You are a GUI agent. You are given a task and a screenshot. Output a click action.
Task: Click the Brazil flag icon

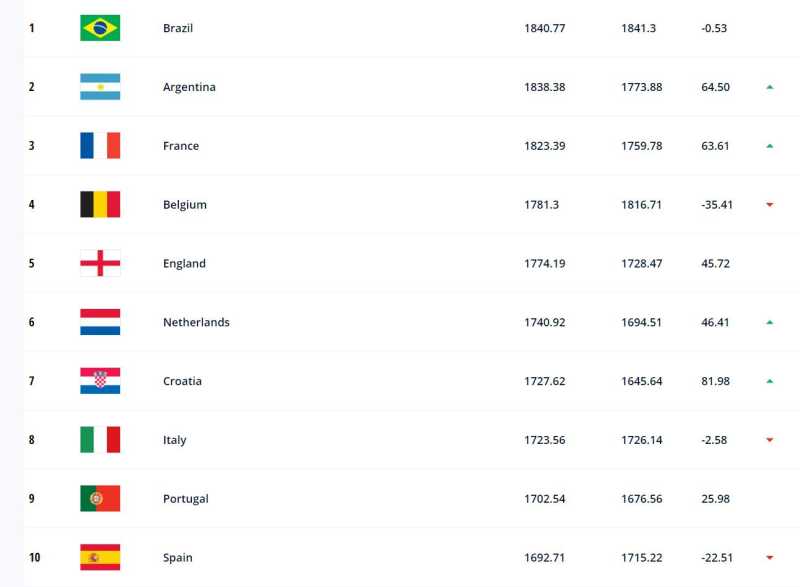100,28
